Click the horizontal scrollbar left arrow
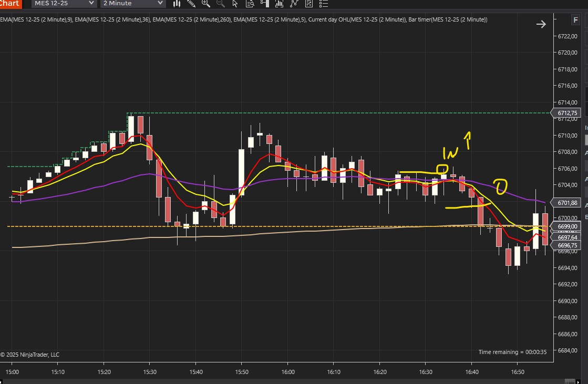588x384 pixels. click(x=1, y=382)
